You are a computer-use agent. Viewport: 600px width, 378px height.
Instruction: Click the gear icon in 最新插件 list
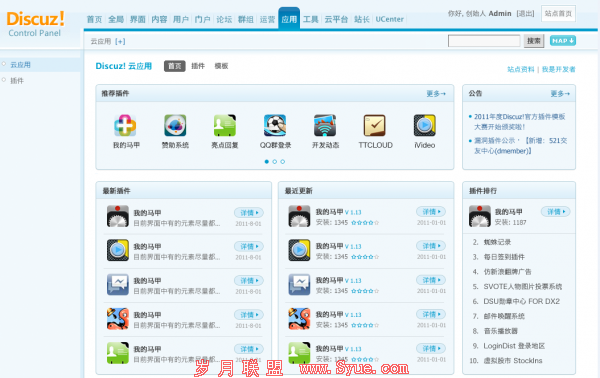coord(118,216)
